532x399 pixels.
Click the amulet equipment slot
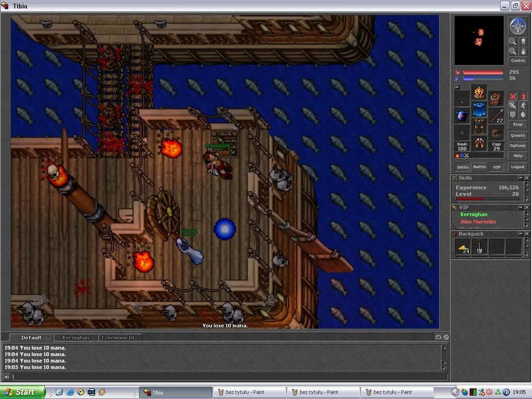tap(462, 99)
